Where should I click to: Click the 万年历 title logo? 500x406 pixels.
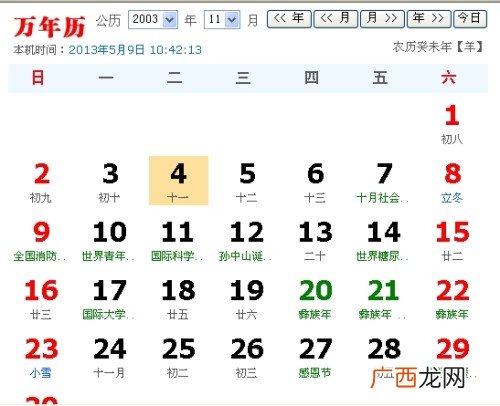[x=49, y=27]
